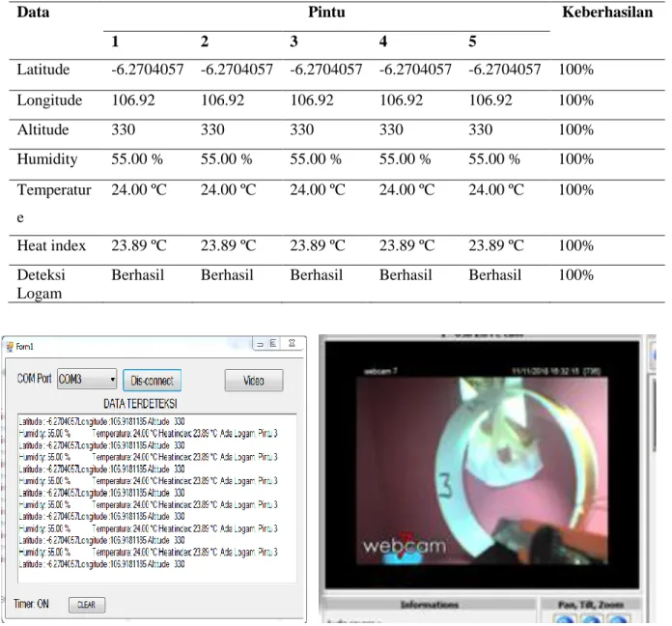Click the Timer: ON status label
Screen dimensions: 672x626
point(31,604)
